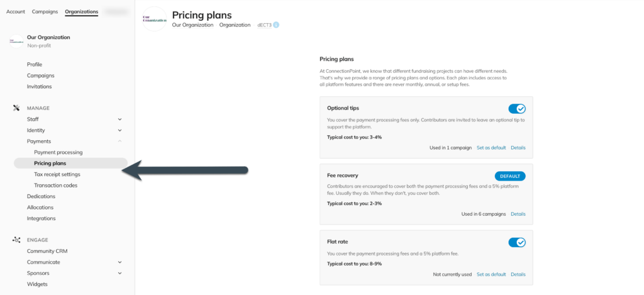Collapse the Payments section chevron

tap(120, 142)
